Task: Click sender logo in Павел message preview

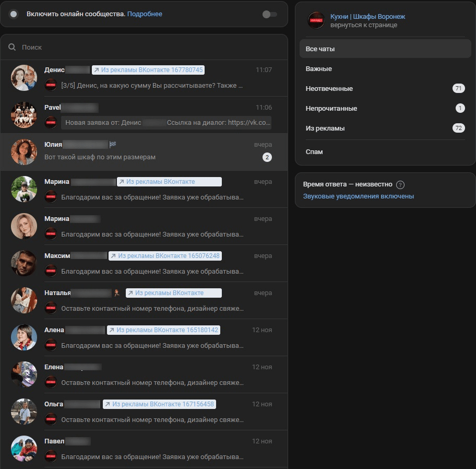Action: tap(51, 456)
